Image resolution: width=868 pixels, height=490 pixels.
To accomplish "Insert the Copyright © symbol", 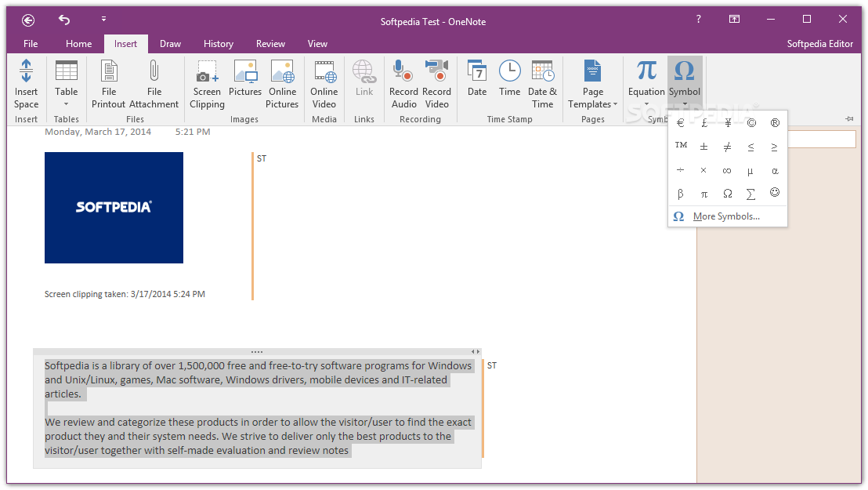I will click(751, 123).
